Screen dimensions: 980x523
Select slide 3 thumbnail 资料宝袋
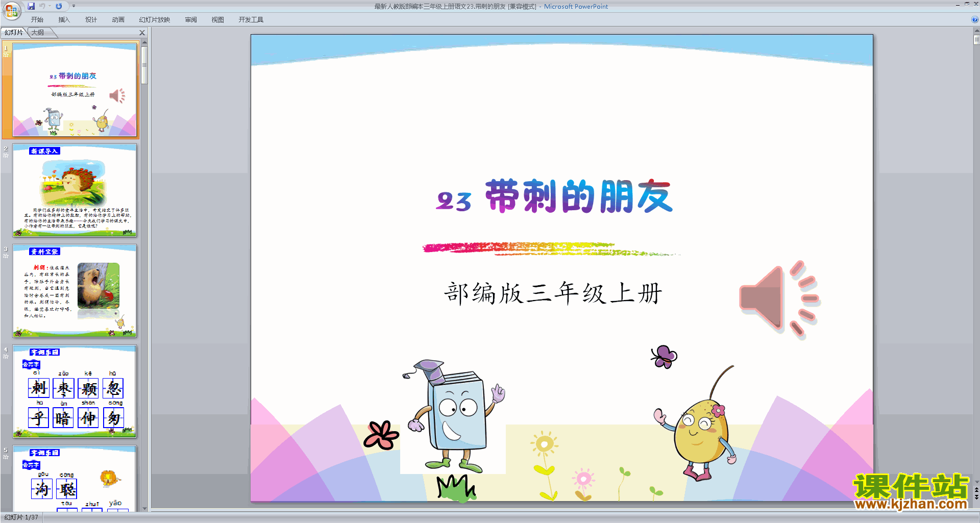(75, 291)
